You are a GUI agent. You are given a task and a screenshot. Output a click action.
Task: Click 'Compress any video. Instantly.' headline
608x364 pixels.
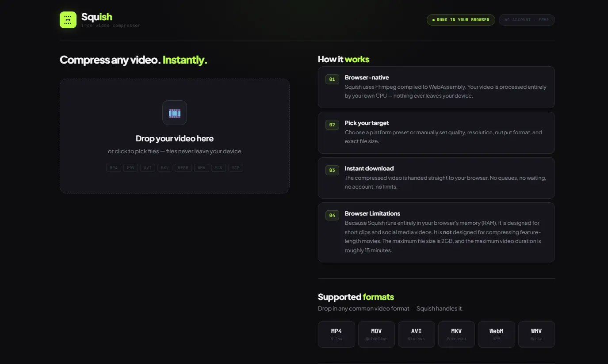[134, 60]
